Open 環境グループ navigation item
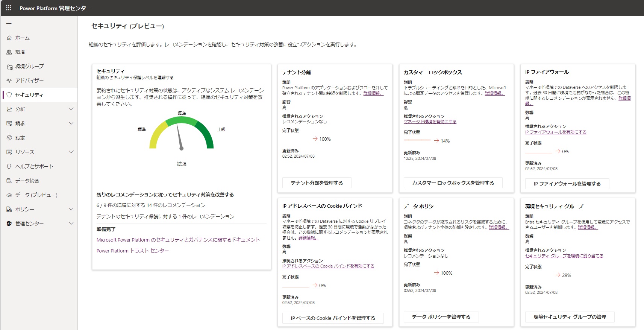The height and width of the screenshot is (330, 644). pos(39,66)
